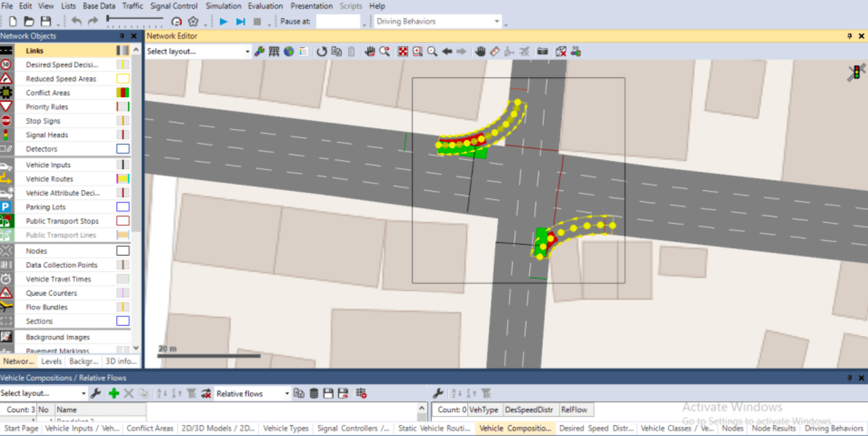Expand Network Editor Select layout dropdown
Screen dimensions: 868x436
[247, 52]
